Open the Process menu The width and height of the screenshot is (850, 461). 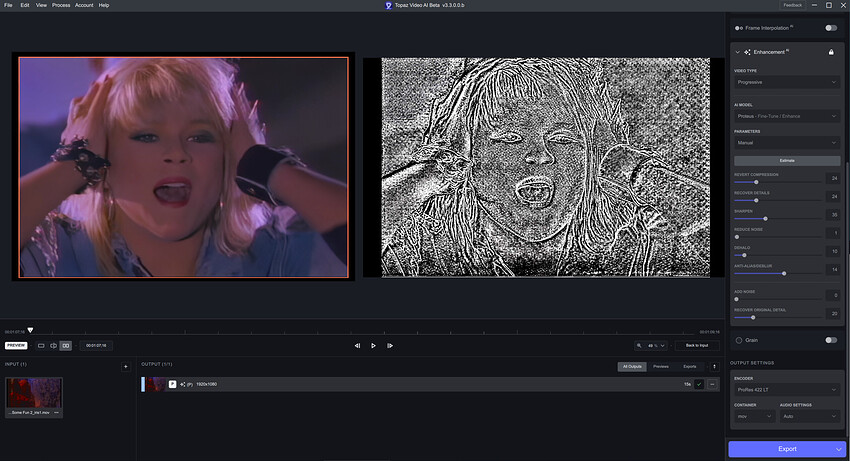click(61, 5)
